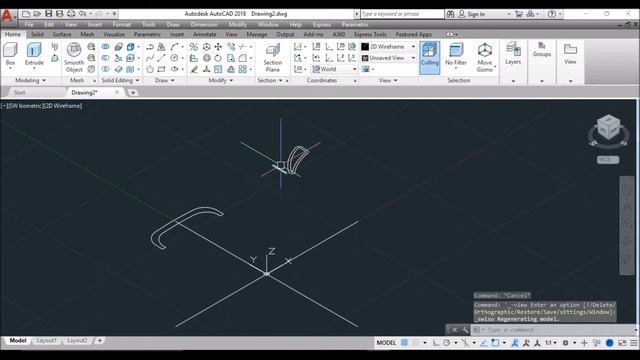
Task: Pick the Rectangle tool in Draw panel
Action: [x=162, y=69]
